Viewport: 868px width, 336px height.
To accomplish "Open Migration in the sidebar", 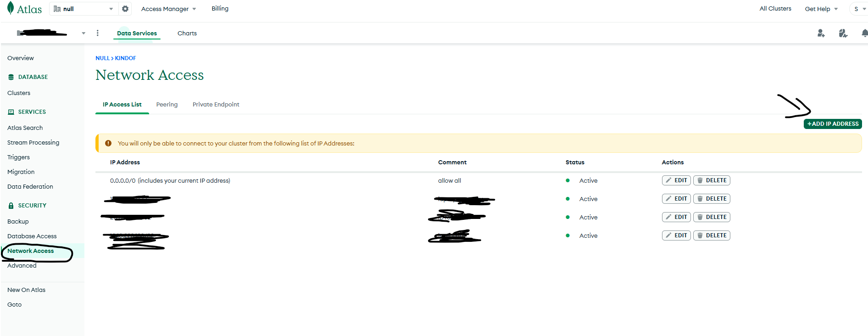I will (x=21, y=172).
